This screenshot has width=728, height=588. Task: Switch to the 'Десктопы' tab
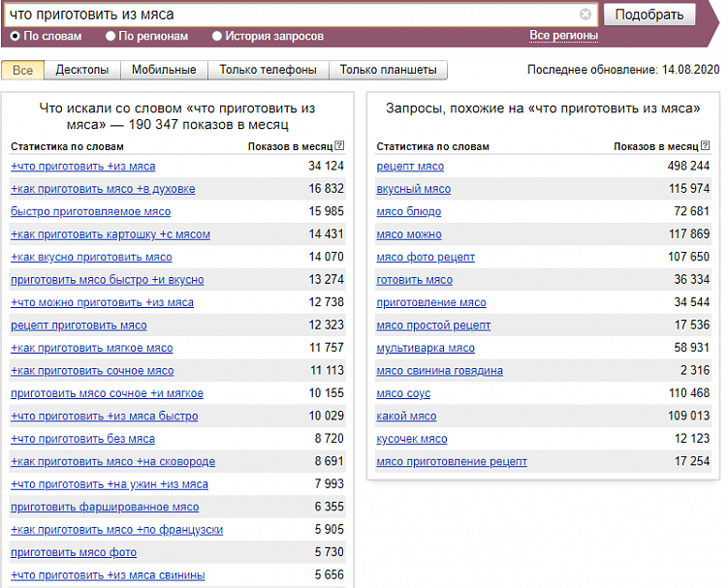pyautogui.click(x=82, y=70)
